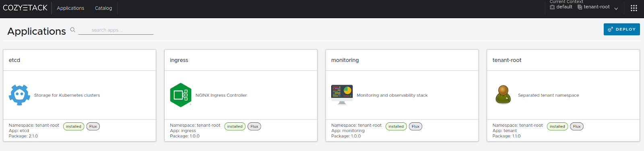Screen dimensions: 644x151
Task: Click 'App: etcd' text
Action: pyautogui.click(x=19, y=131)
